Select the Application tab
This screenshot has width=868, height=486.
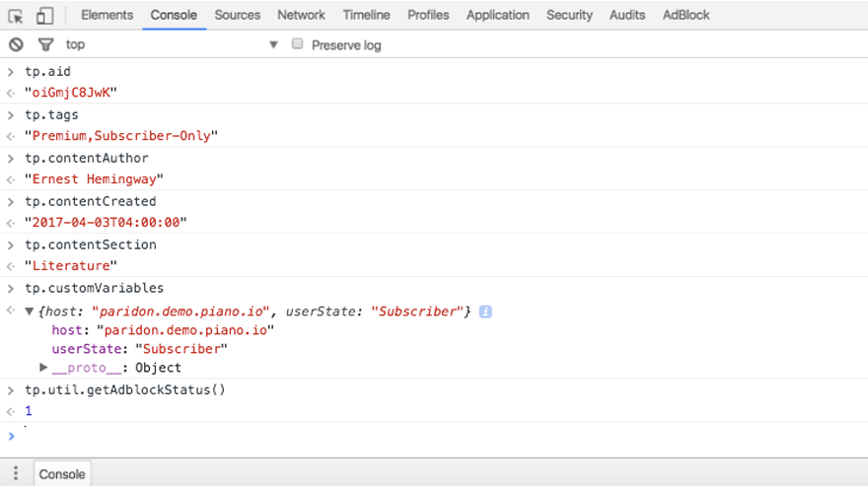click(x=498, y=15)
